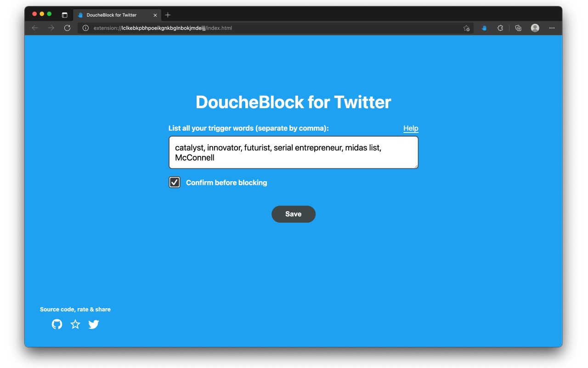Go forward with the arrow button

pos(51,28)
